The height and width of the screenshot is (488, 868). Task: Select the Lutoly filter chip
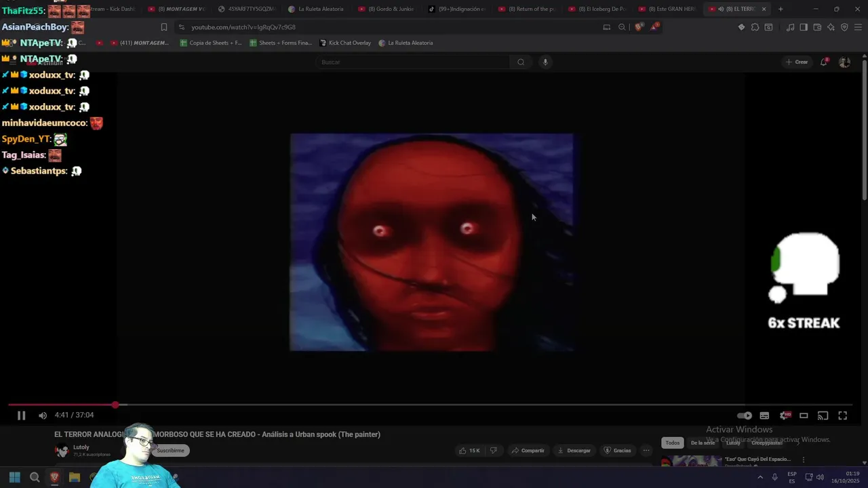pyautogui.click(x=733, y=443)
